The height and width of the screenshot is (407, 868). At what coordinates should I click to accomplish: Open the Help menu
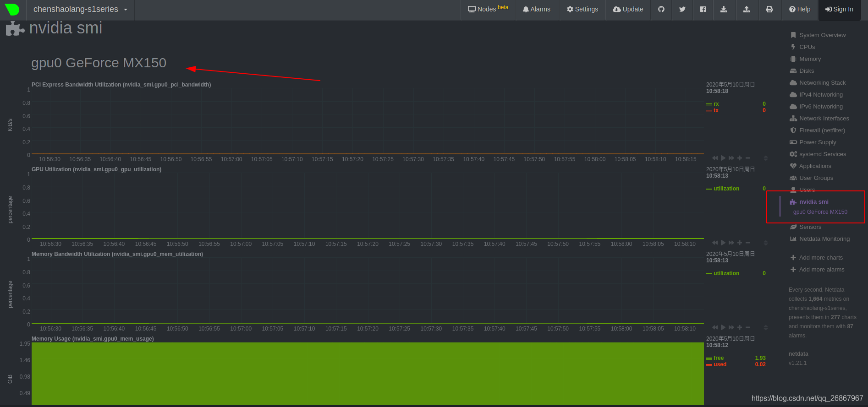click(x=800, y=9)
